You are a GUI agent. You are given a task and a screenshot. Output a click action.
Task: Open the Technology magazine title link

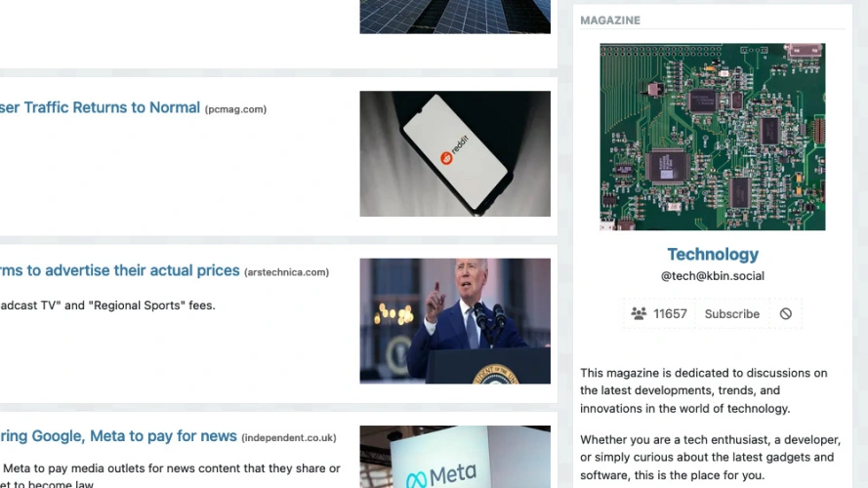coord(713,254)
